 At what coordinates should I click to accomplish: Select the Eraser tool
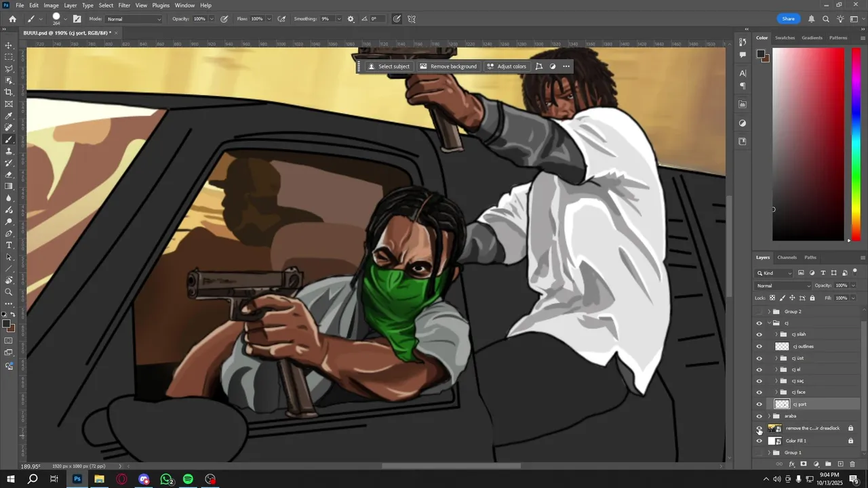(x=9, y=174)
